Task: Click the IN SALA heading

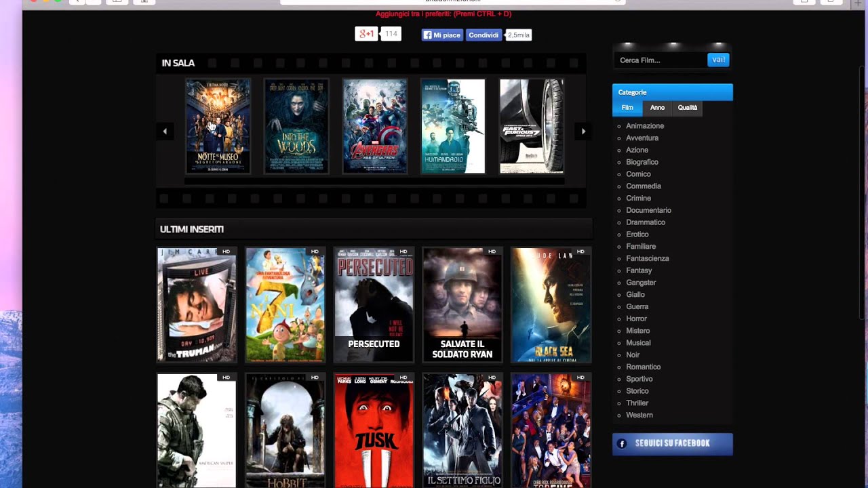Action: [178, 63]
